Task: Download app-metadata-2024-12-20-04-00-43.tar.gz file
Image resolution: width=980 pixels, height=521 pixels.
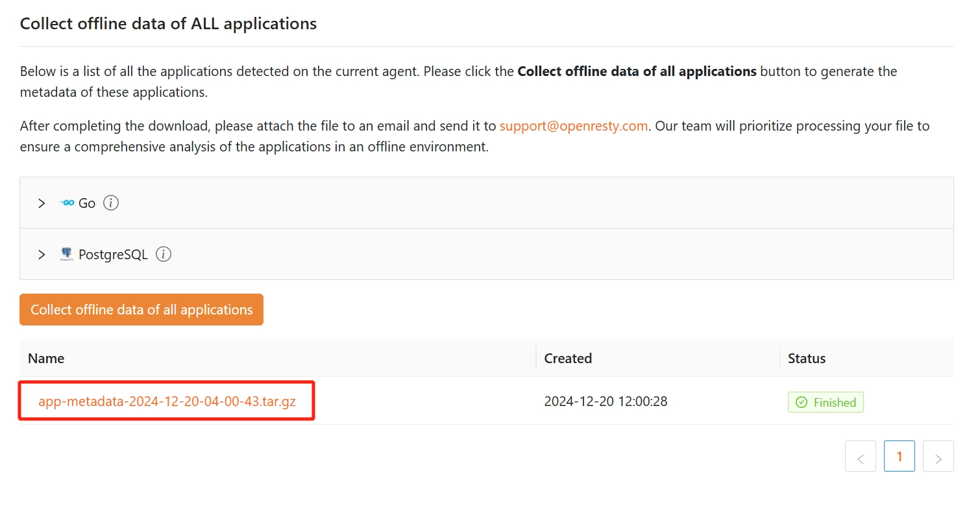Action: tap(167, 401)
